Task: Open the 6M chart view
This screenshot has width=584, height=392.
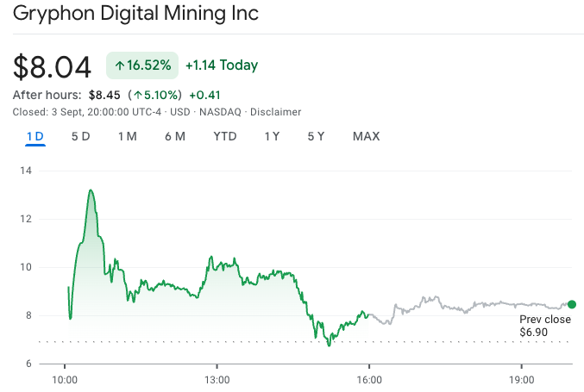Action: click(175, 136)
